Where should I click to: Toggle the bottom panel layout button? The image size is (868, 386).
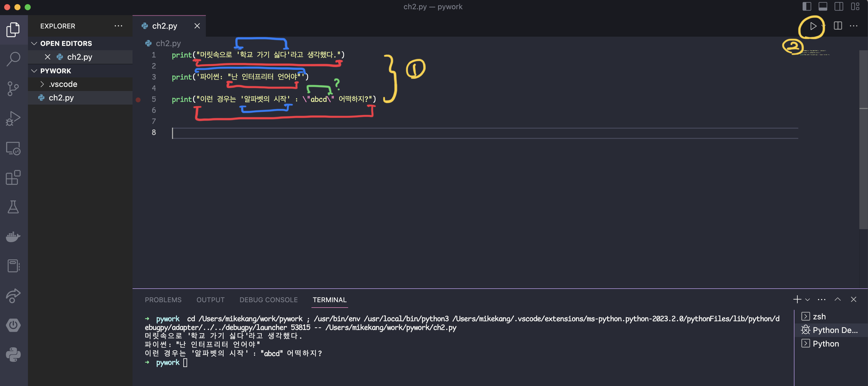823,6
